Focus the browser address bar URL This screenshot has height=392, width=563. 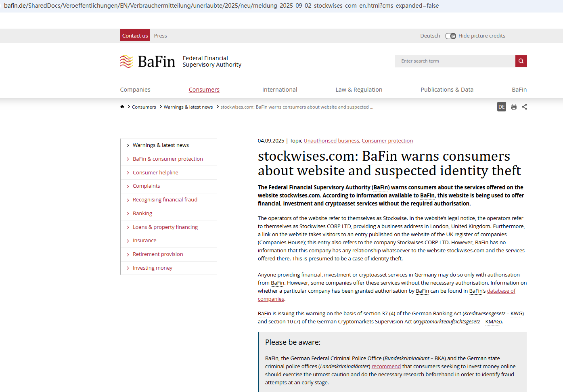click(221, 6)
